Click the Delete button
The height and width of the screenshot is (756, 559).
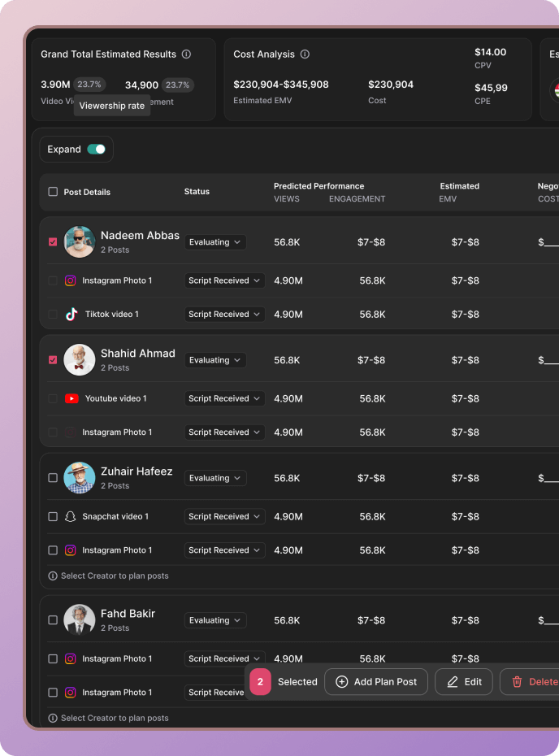(x=530, y=682)
